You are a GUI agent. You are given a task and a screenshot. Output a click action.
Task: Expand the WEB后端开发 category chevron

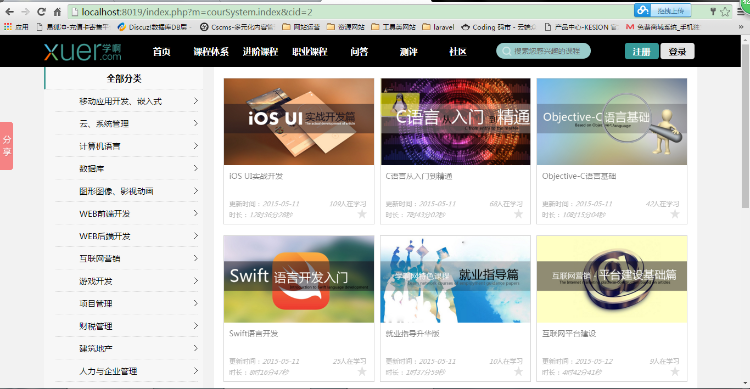pos(196,235)
